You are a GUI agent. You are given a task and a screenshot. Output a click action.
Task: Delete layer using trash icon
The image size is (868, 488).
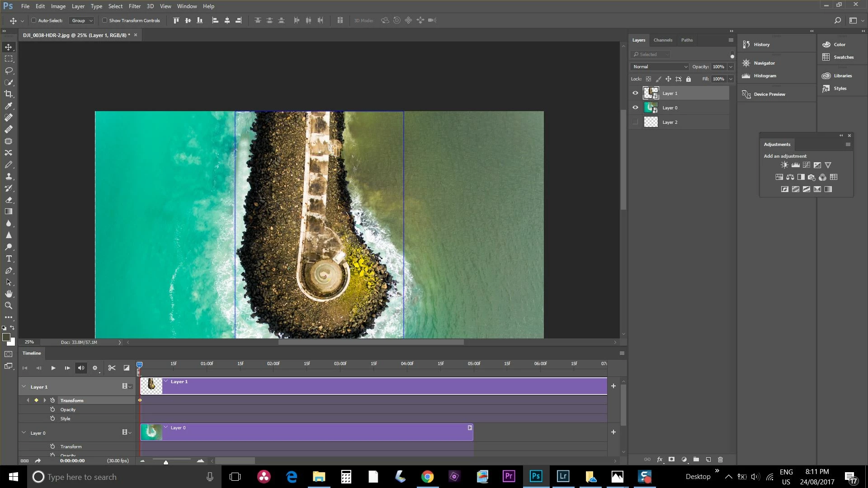click(720, 460)
